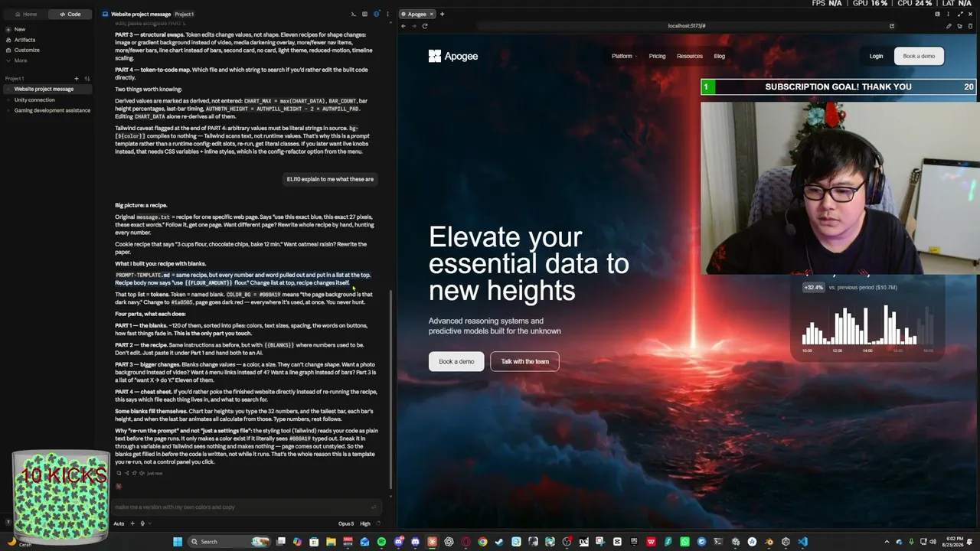Click the hero Book a demo button
This screenshot has width=980, height=551.
coord(456,361)
